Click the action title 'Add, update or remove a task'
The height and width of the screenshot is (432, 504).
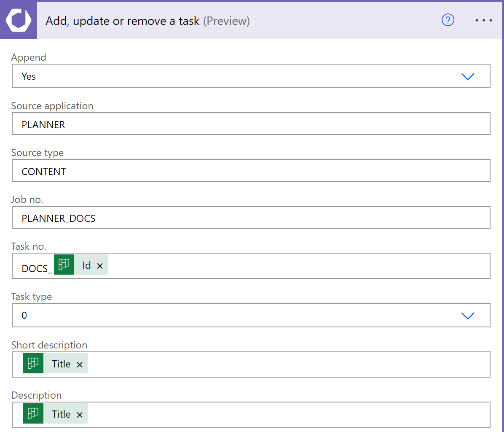click(122, 21)
